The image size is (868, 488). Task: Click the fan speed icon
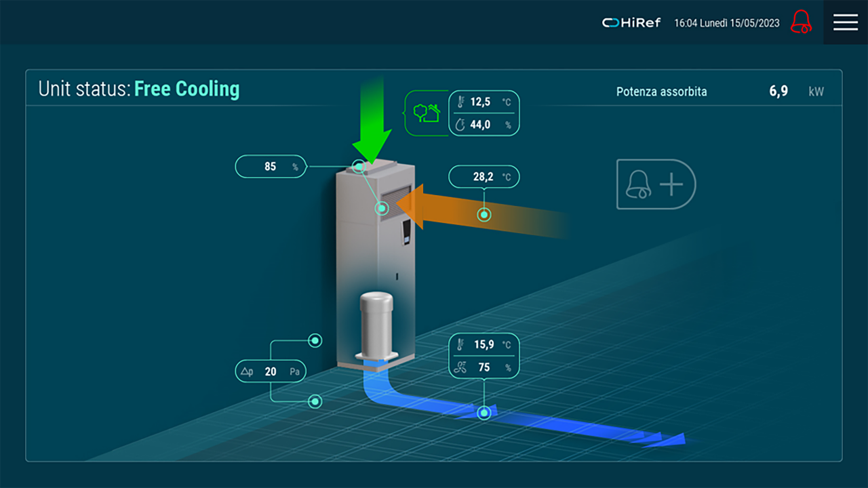[x=460, y=368]
